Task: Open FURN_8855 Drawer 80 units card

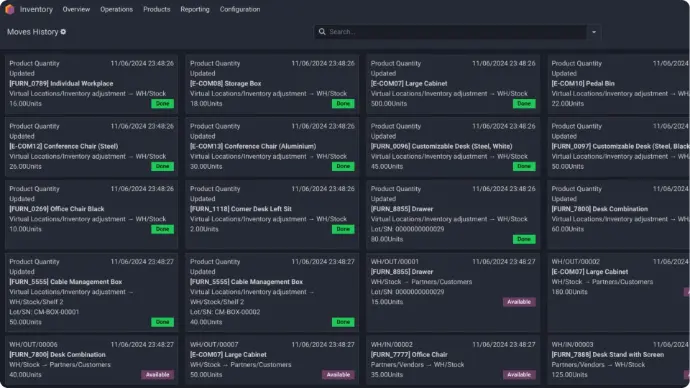Action: point(453,214)
